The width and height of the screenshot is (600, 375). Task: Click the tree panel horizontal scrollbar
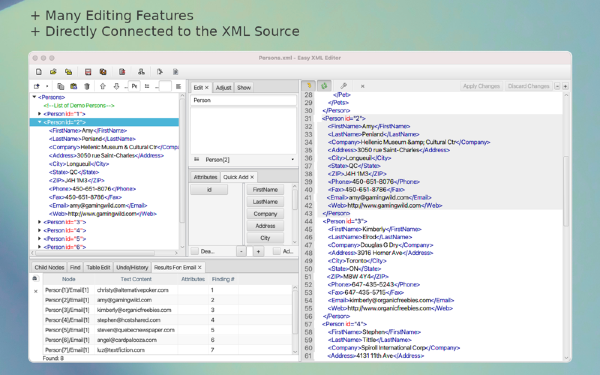tap(95, 253)
